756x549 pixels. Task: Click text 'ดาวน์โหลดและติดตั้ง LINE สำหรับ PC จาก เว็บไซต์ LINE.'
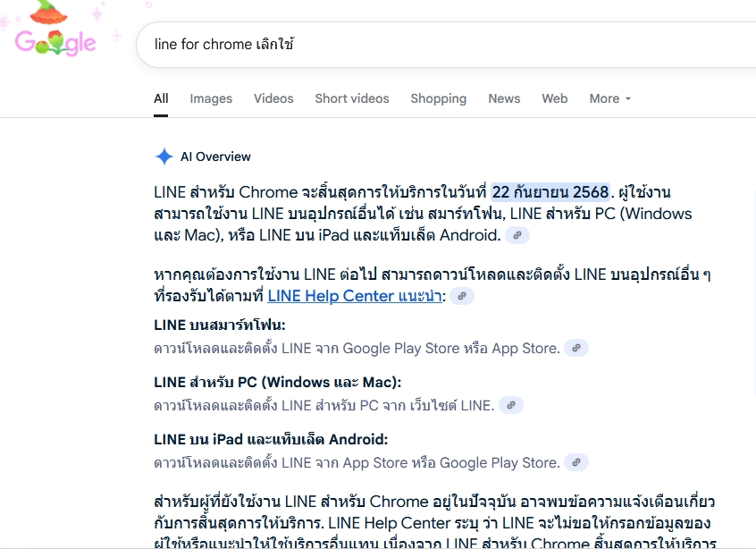tap(324, 405)
